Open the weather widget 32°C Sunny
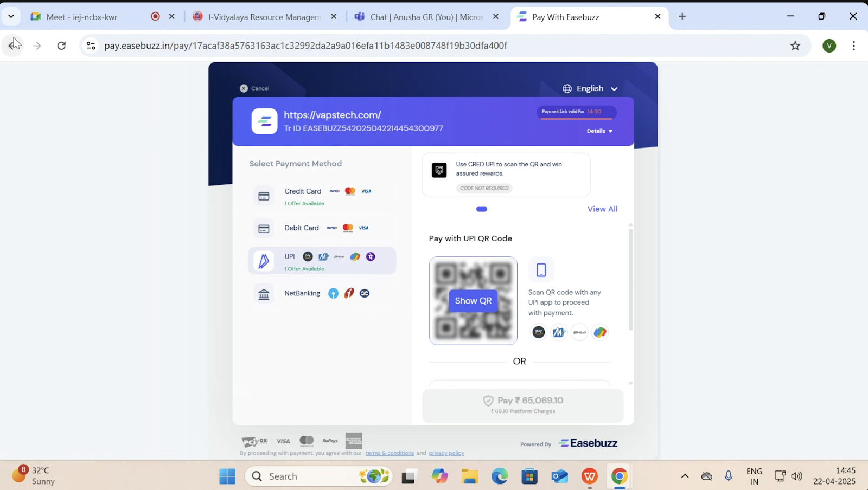868x490 pixels. tap(34, 476)
